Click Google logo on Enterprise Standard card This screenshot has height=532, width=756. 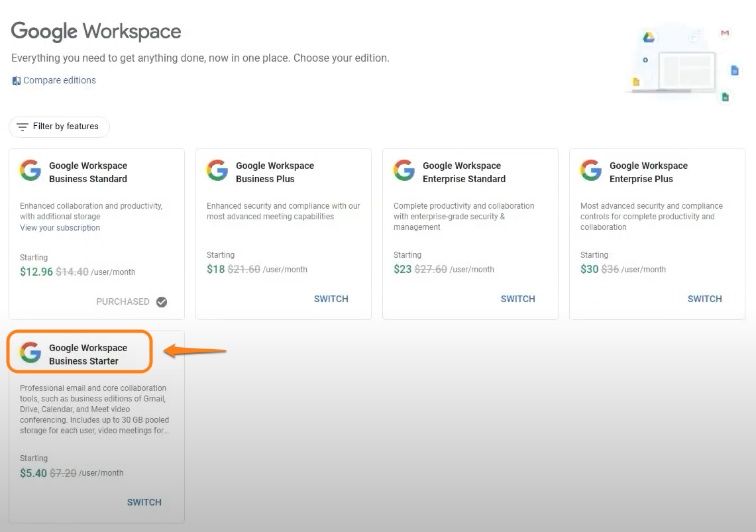pos(404,171)
